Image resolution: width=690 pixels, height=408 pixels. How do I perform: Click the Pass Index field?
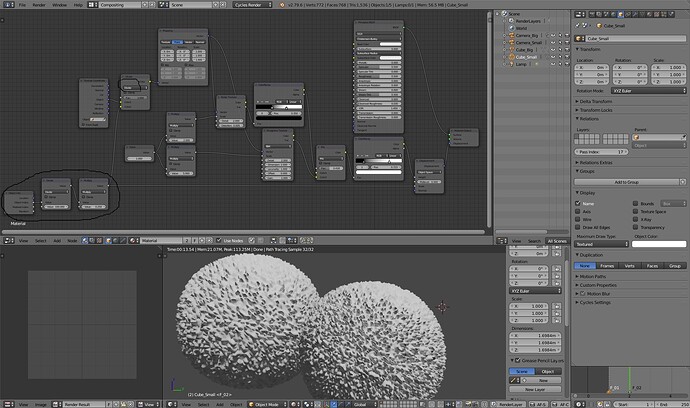click(602, 152)
